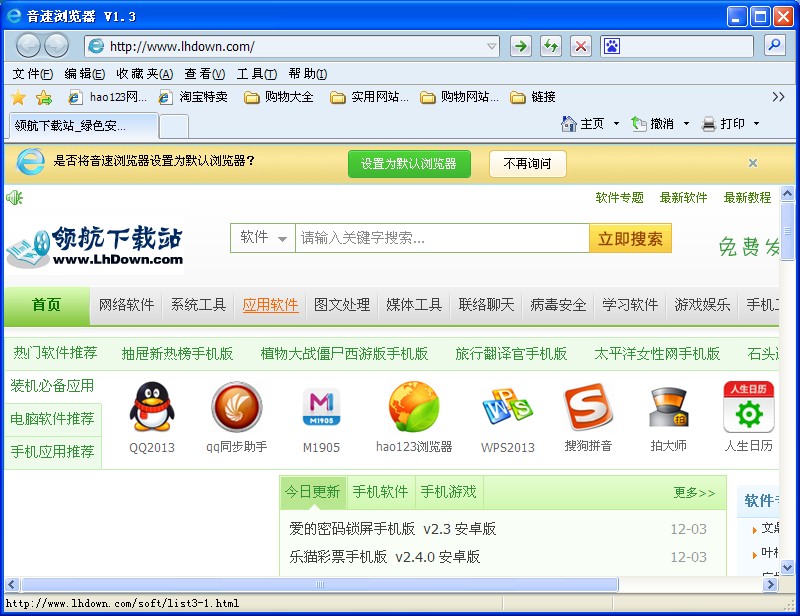Open the 淘宝特卖 bookmark
The width and height of the screenshot is (800, 616).
193,97
